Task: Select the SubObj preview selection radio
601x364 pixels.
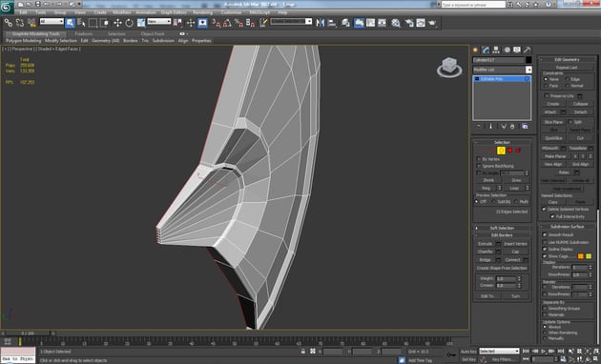Action: [x=494, y=201]
